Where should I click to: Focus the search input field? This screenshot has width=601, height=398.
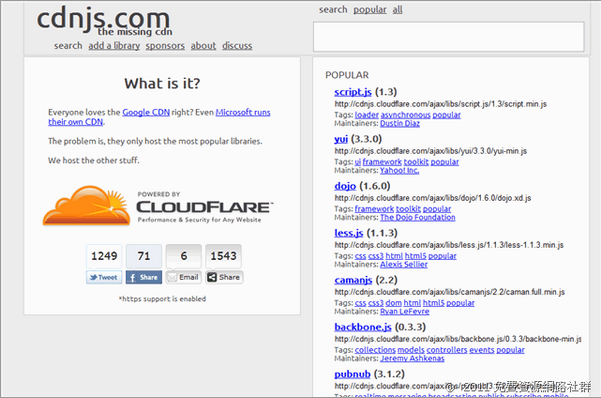(x=449, y=37)
